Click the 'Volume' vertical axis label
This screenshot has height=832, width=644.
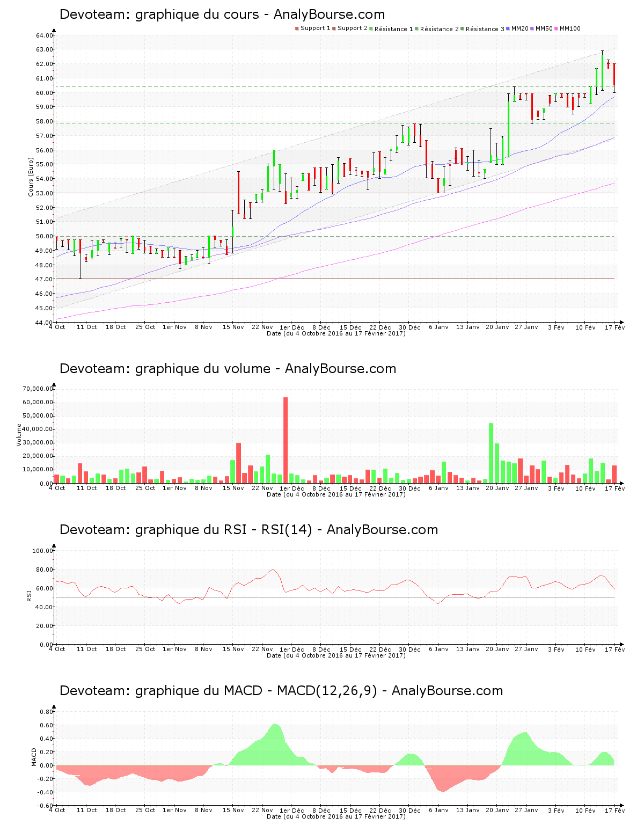[x=19, y=435]
